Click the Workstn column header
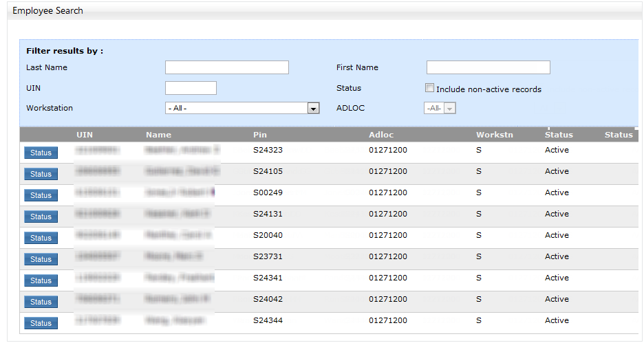 click(494, 135)
